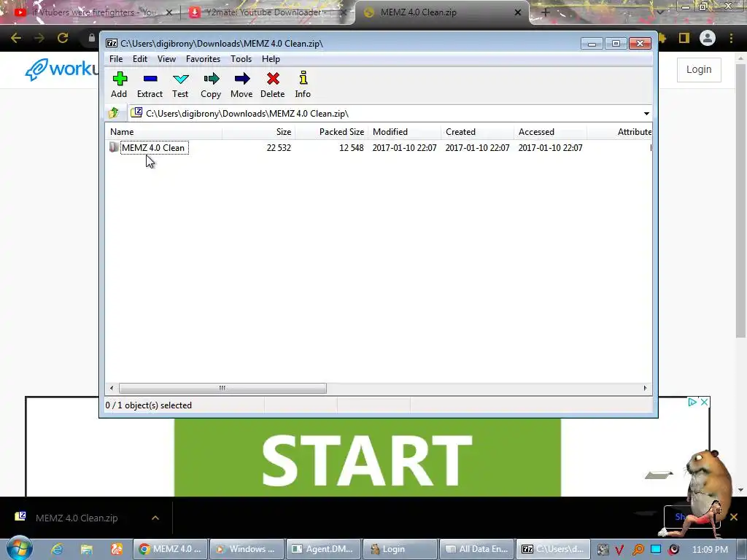Open Chrome profile avatar icon

click(x=708, y=38)
